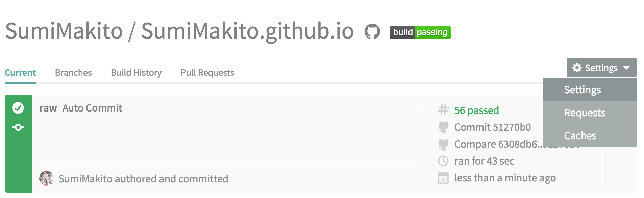Select Settings from the dropdown menu
644x198 pixels.
click(x=583, y=90)
